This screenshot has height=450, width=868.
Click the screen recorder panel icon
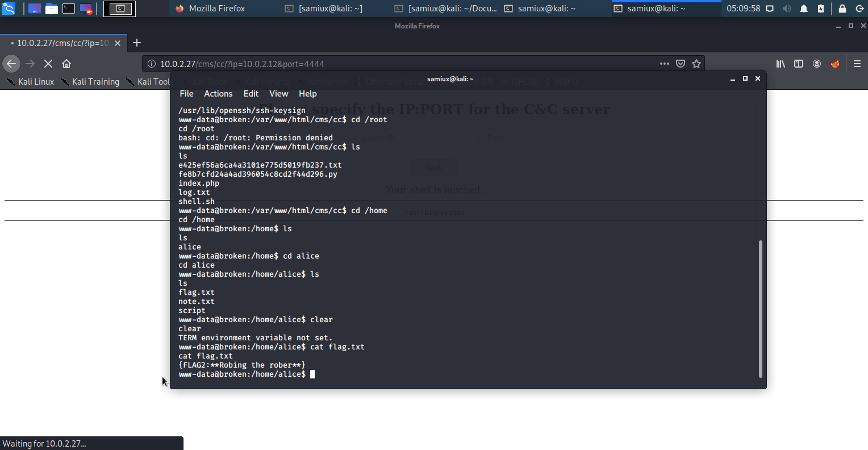click(x=86, y=9)
